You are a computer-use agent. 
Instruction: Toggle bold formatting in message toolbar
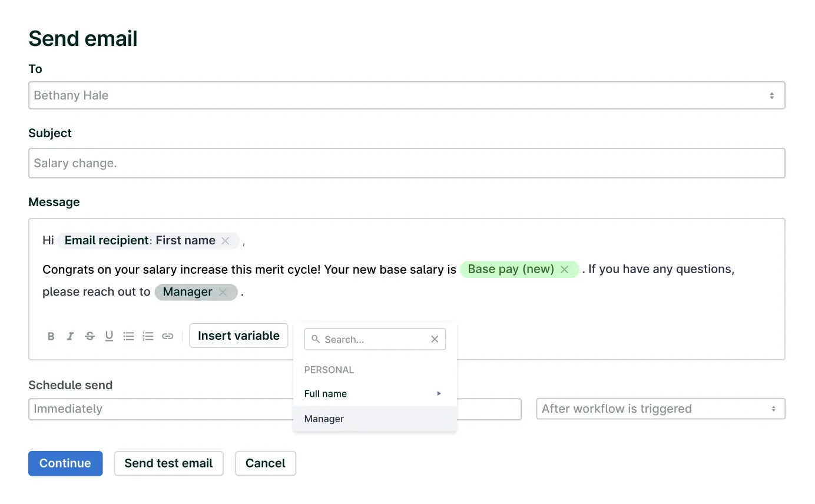[x=51, y=336]
